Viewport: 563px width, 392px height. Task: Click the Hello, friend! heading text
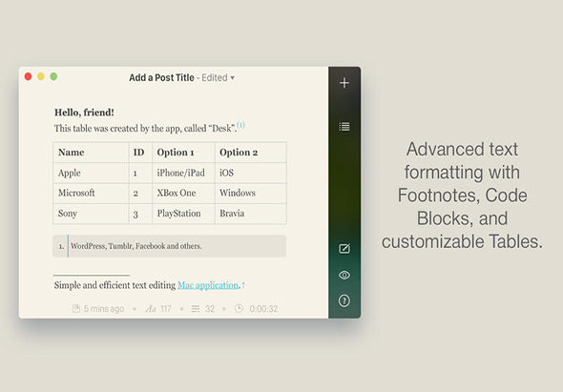point(84,113)
